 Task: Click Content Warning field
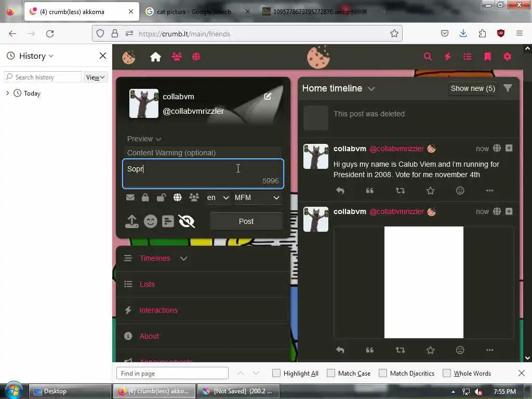pos(203,153)
